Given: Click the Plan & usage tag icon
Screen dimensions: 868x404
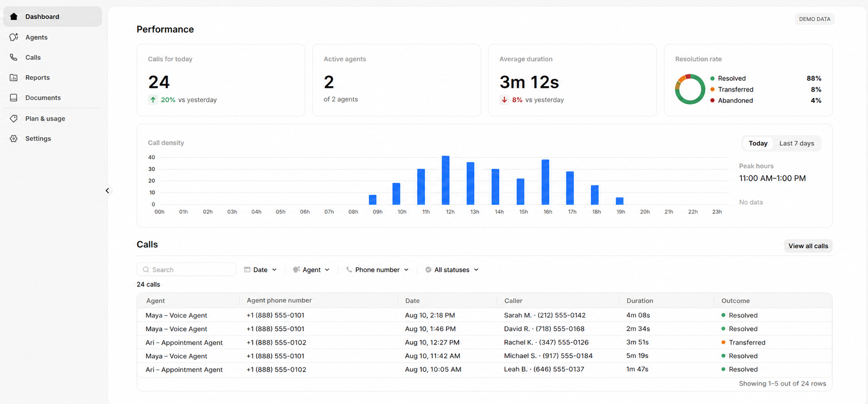Looking at the screenshot, I should (14, 118).
